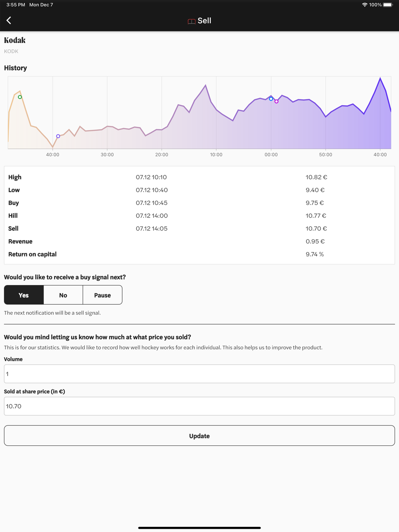The width and height of the screenshot is (399, 532).
Task: Tap the Low timestamp 07.12 10:40
Action: [152, 190]
